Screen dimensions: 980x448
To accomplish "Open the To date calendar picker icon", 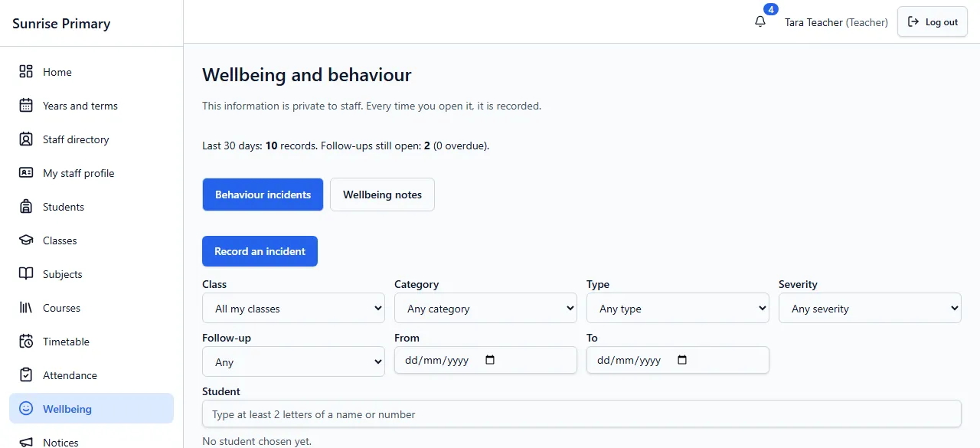I will pyautogui.click(x=683, y=360).
